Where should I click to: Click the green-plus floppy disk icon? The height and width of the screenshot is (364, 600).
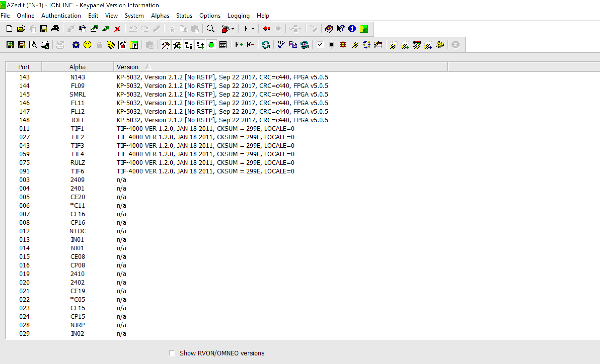coord(10,45)
